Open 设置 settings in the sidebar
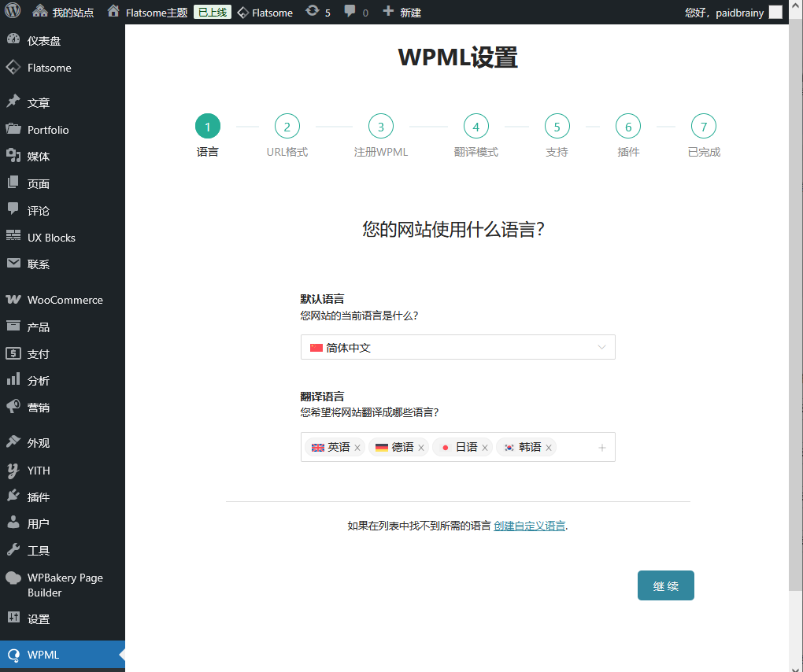Viewport: 803px width, 672px height. tap(62, 618)
